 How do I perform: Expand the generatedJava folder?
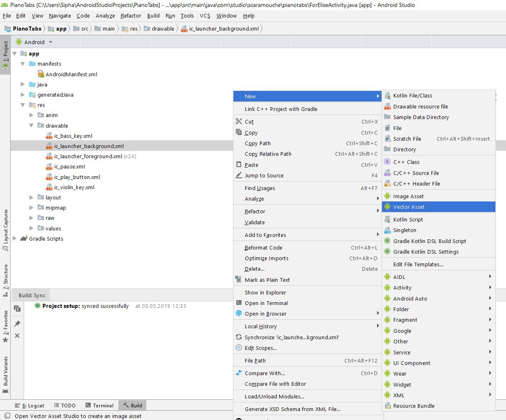(x=23, y=95)
